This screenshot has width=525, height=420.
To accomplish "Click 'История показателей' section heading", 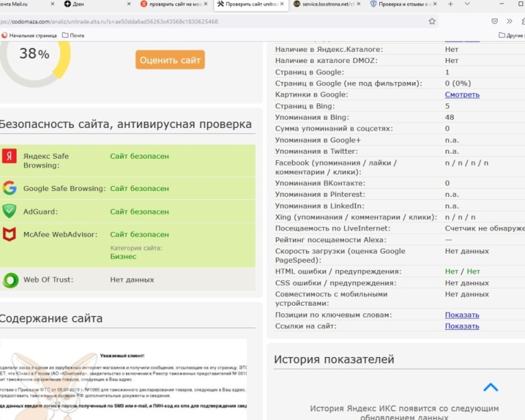I will [x=334, y=359].
